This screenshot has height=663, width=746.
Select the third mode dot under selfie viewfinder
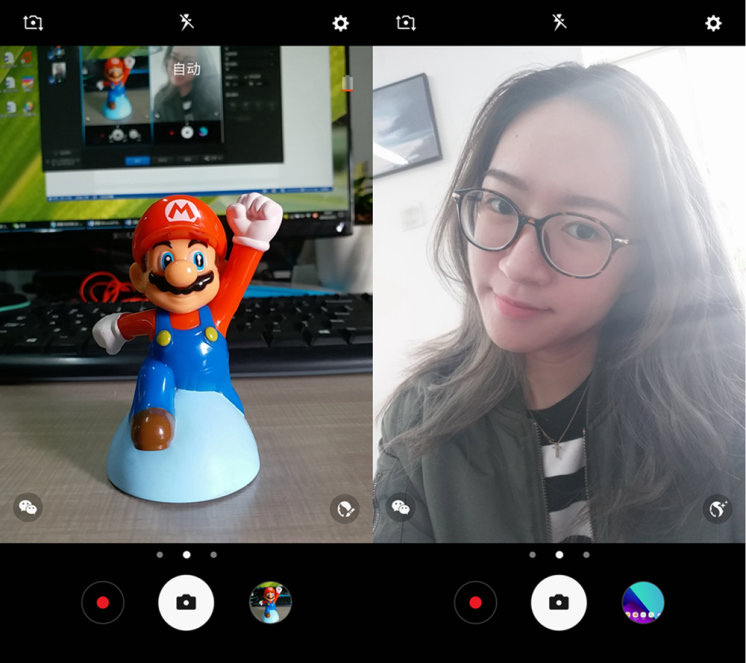[x=586, y=554]
